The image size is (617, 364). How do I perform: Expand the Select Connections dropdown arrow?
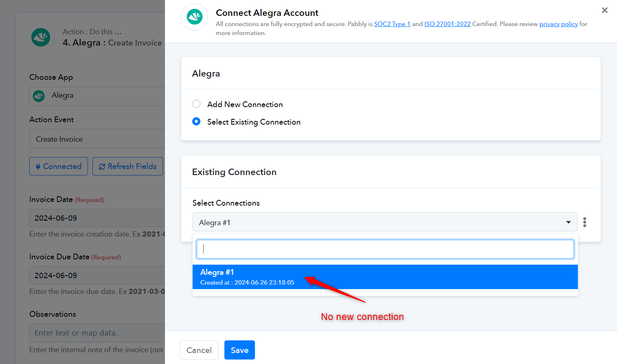click(x=568, y=222)
